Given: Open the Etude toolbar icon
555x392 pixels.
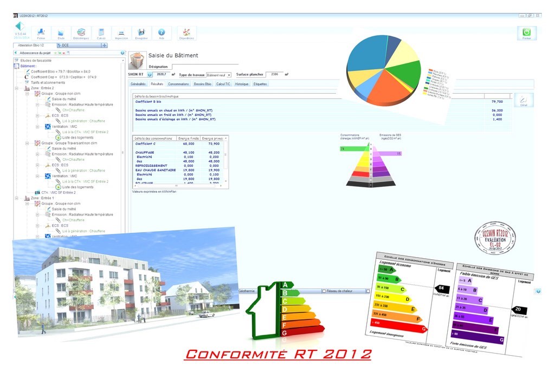Looking at the screenshot, I should click(61, 33).
